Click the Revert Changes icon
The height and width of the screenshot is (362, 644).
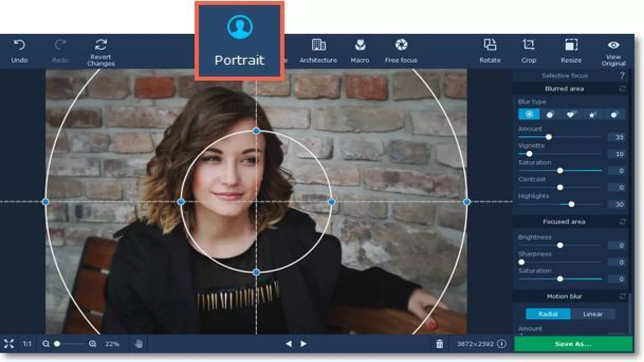click(101, 45)
